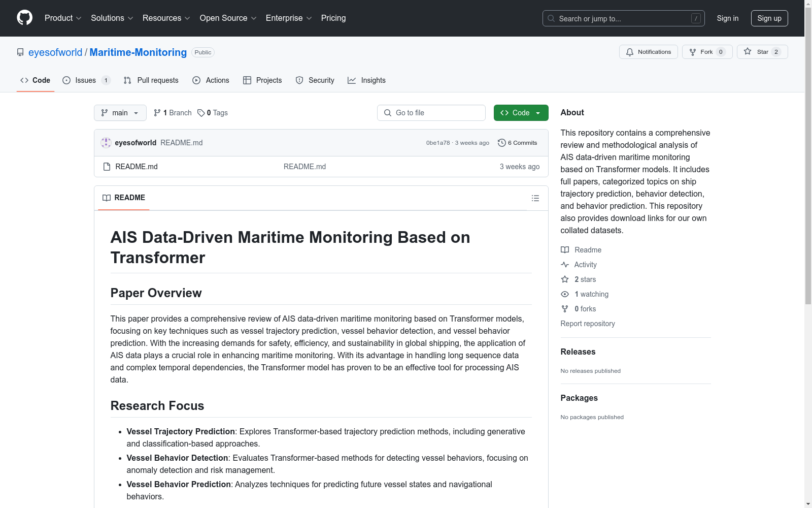Screen dimensions: 812x508
Task: Switch to the Code tab
Action: [x=36, y=80]
